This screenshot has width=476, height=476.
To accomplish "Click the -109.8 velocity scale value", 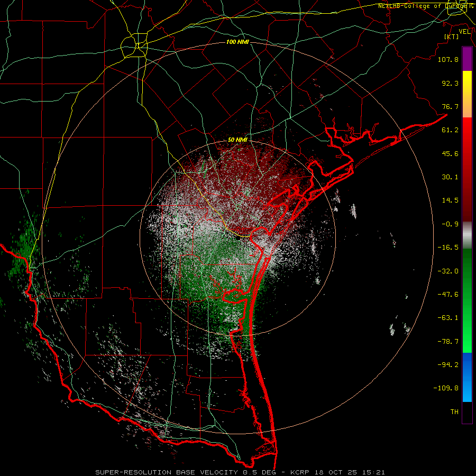I will point(446,388).
